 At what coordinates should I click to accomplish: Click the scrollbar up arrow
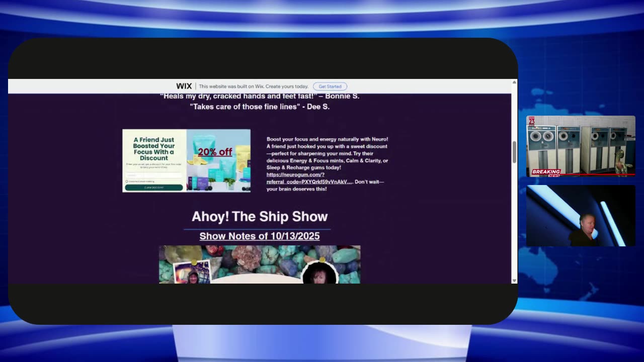pos(514,82)
